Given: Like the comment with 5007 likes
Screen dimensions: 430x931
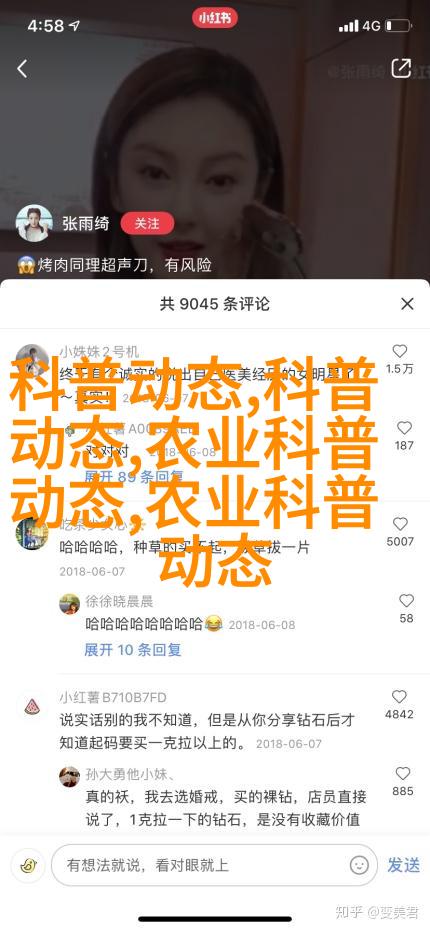Looking at the screenshot, I should coord(400,524).
